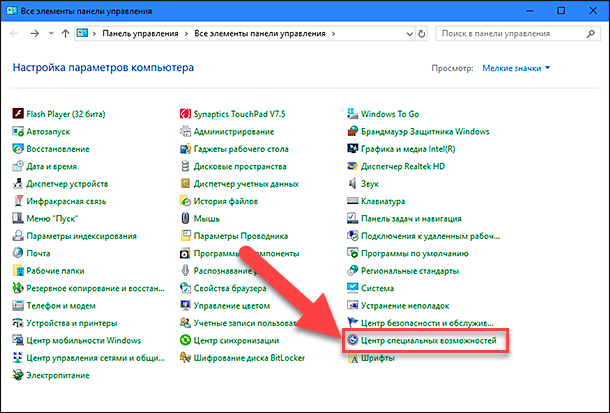Click the Звук speaker icon
This screenshot has width=610, height=413.
coord(352,184)
